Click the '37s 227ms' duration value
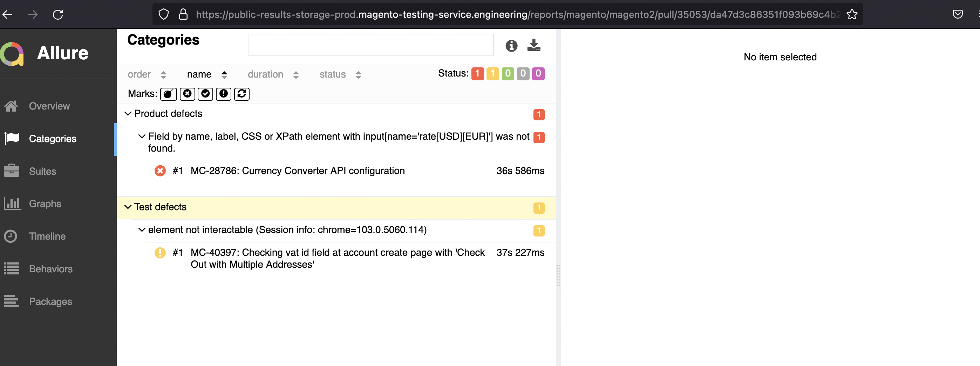The height and width of the screenshot is (366, 980). pos(520,253)
